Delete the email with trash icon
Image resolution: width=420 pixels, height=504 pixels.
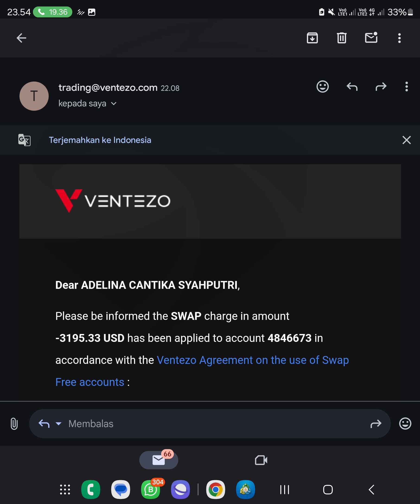tap(341, 38)
